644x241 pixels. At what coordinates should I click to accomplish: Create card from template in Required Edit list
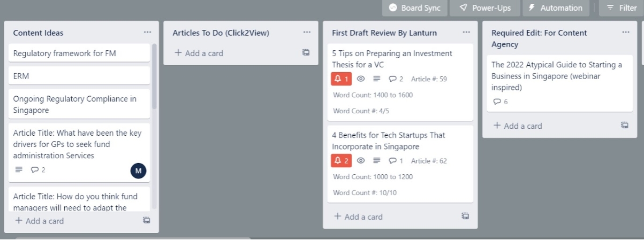coord(625,125)
